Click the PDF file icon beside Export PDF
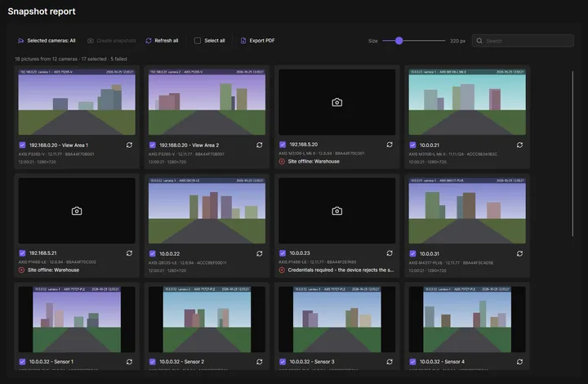The image size is (588, 384). point(243,41)
